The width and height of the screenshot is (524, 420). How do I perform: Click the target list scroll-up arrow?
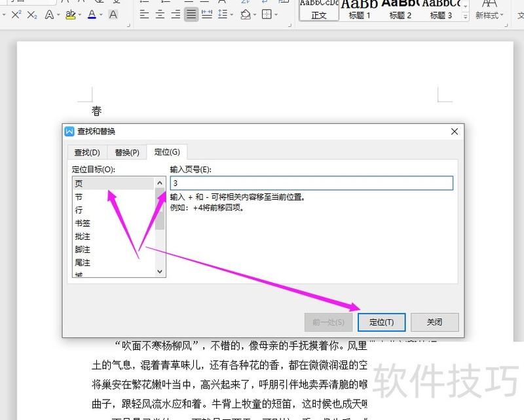click(160, 183)
